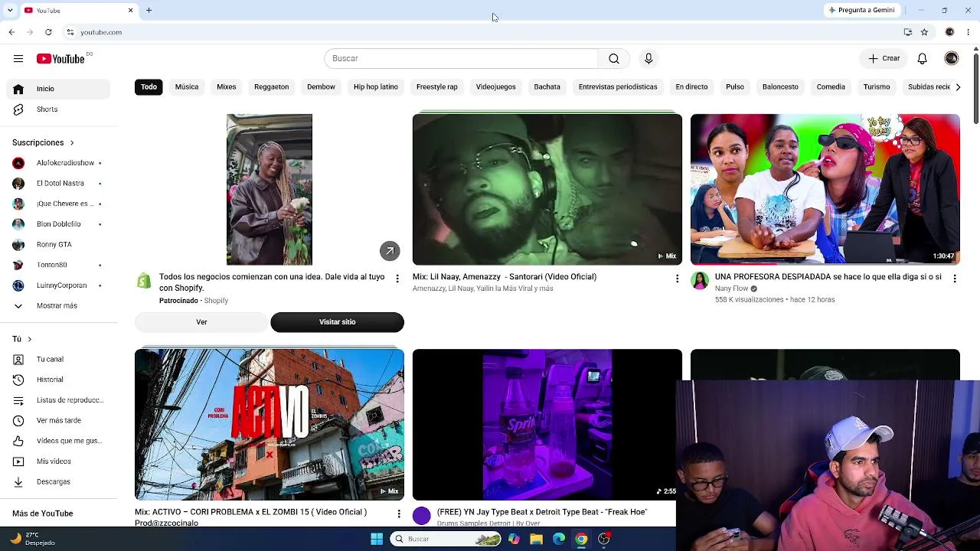Open options menu for ACTIVO mix
This screenshot has height=551, width=980.
point(399,514)
